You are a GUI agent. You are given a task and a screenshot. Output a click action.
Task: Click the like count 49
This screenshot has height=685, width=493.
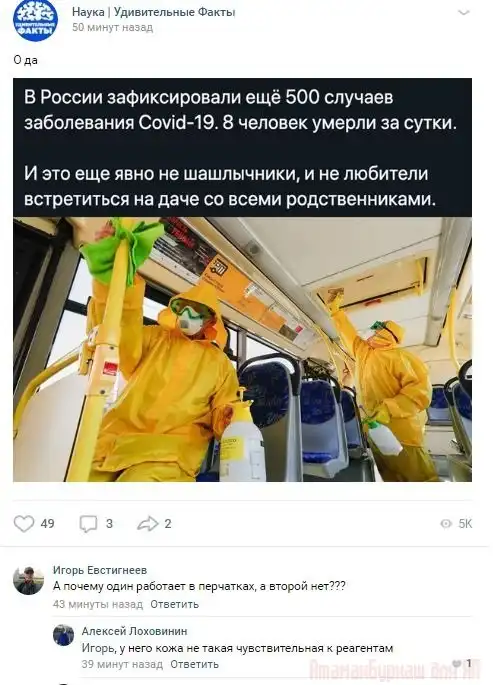tap(47, 523)
